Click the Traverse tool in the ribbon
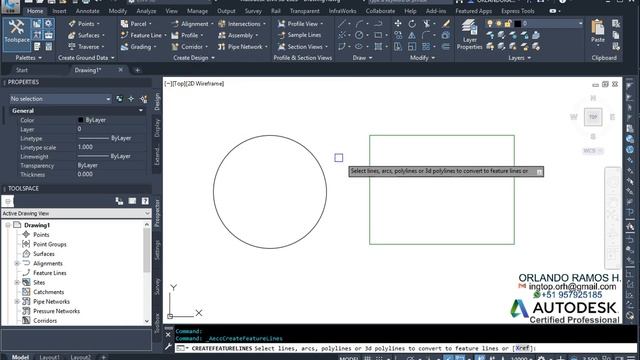The image size is (640, 360). point(87,47)
